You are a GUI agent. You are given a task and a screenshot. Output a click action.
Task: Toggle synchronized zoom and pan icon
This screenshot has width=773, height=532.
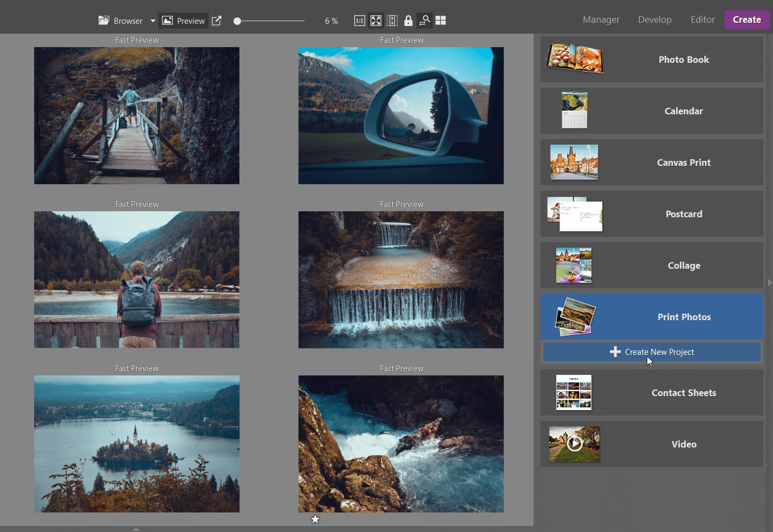[425, 20]
